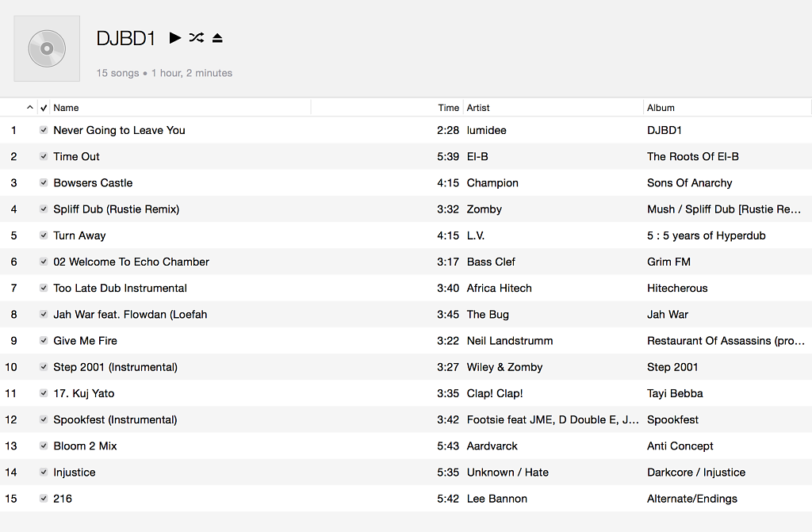Screen dimensions: 812x532
Task: Click album The Roots Of El-B
Action: (x=693, y=156)
